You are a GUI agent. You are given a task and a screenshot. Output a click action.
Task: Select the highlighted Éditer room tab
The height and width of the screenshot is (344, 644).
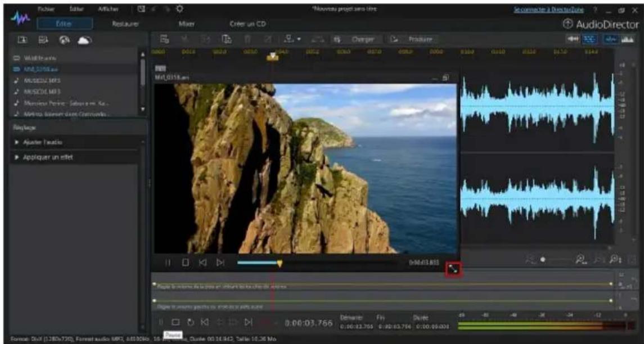pos(65,24)
